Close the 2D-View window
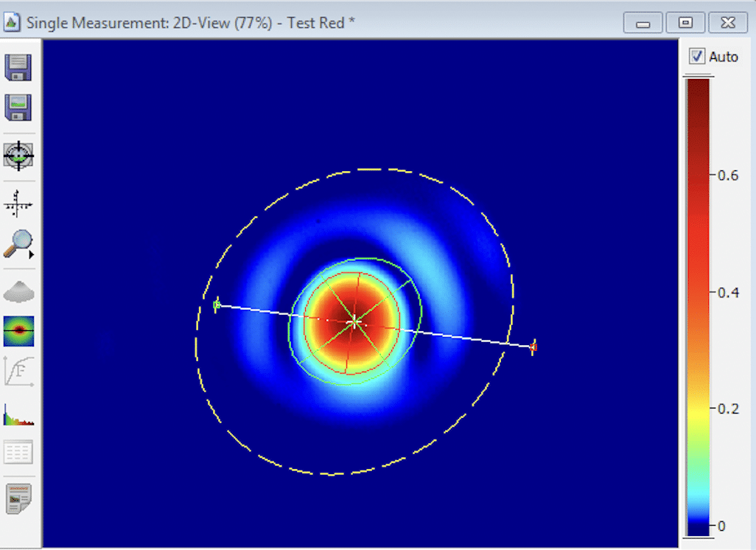This screenshot has height=550, width=756. (727, 23)
